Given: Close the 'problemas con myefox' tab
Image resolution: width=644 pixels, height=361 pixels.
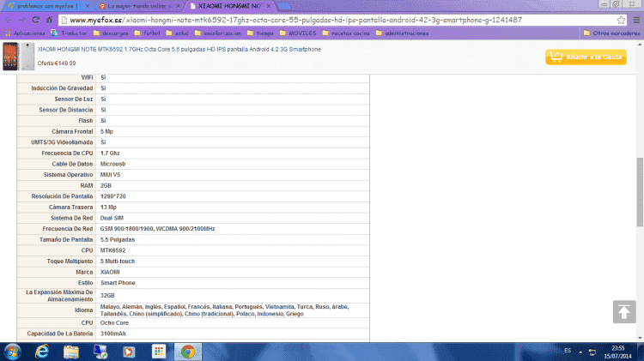Looking at the screenshot, I should click(x=87, y=6).
